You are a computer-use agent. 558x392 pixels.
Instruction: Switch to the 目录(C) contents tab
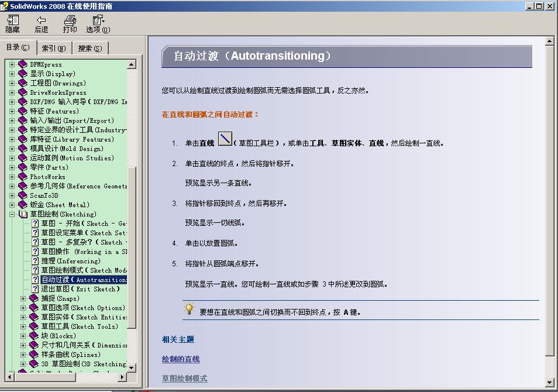tap(18, 47)
